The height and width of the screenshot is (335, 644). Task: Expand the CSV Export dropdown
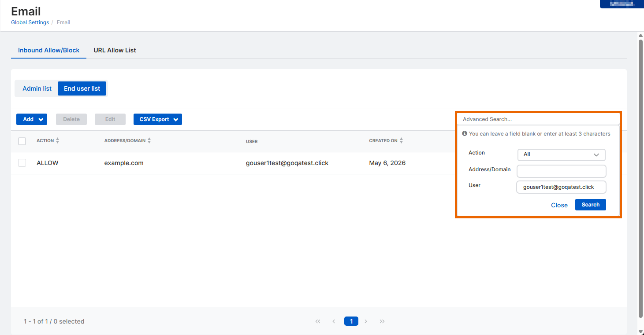pyautogui.click(x=158, y=119)
